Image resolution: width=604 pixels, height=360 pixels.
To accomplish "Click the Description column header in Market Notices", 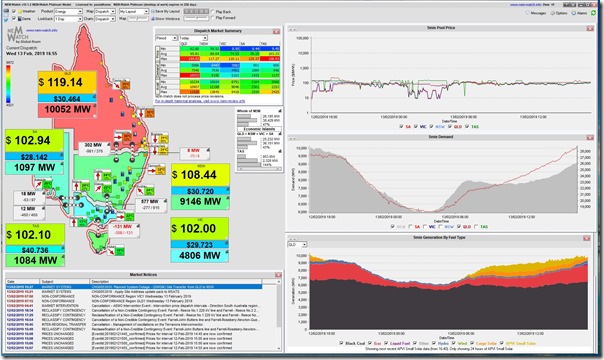I will 176,281.
